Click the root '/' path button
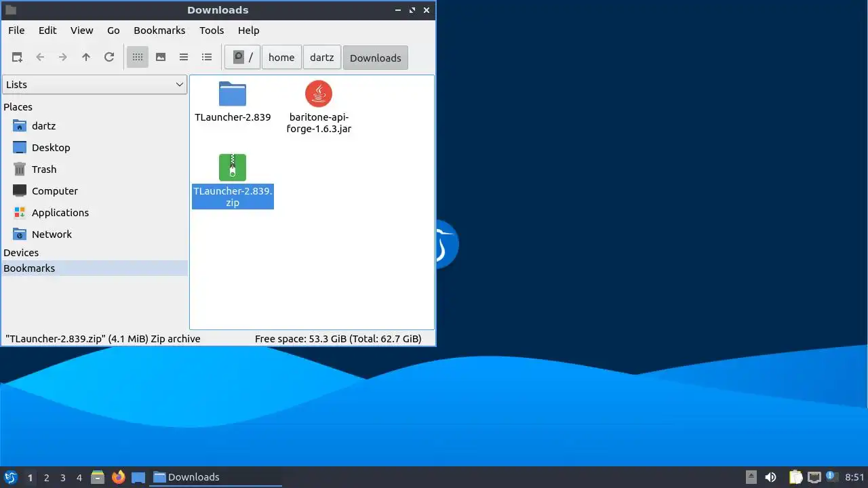 pos(243,58)
